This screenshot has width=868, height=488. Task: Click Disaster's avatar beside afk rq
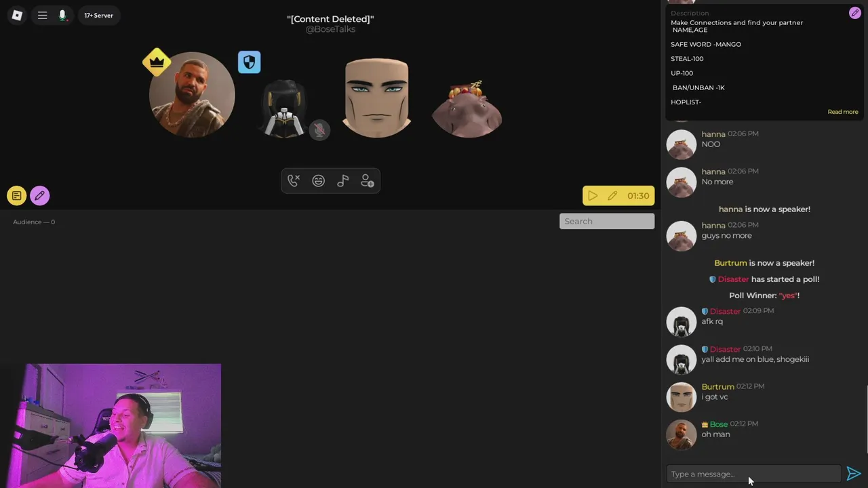click(682, 321)
